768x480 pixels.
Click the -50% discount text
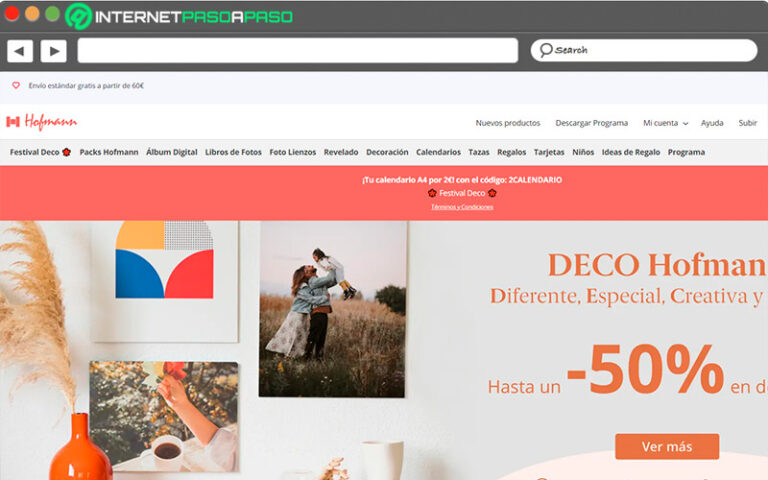coord(646,369)
